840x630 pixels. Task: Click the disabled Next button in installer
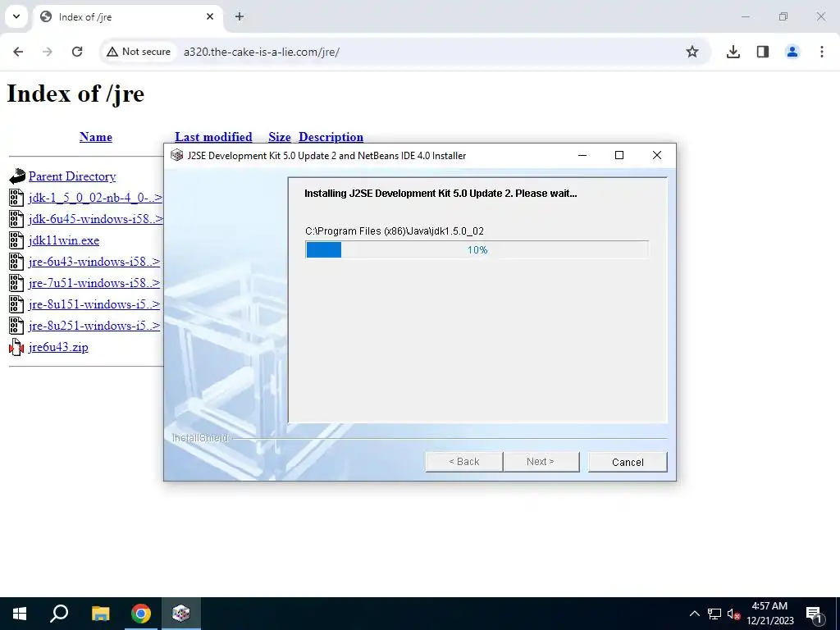click(x=541, y=462)
